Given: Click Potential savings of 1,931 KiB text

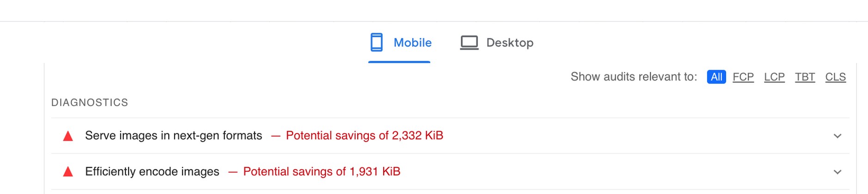Looking at the screenshot, I should [x=322, y=171].
